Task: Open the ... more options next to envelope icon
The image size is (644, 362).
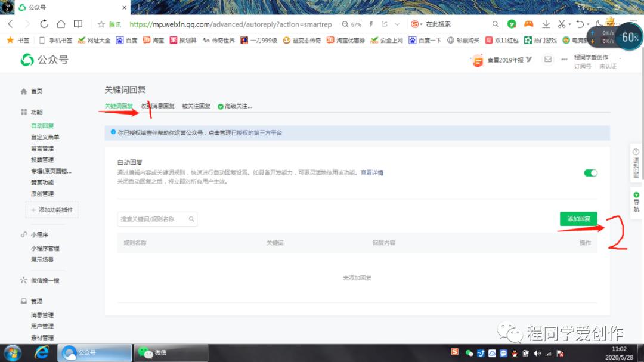Action: (565, 60)
